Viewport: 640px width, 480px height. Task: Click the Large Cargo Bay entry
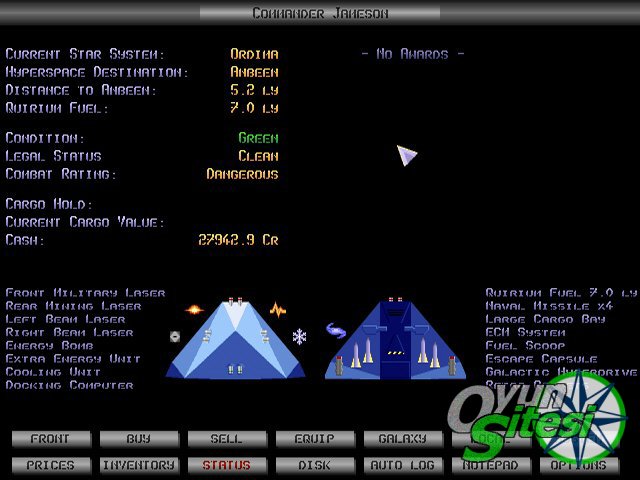tap(545, 319)
